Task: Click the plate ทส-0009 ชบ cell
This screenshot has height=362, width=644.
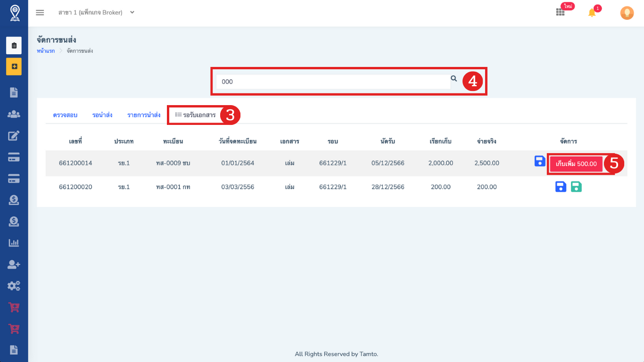Action: pyautogui.click(x=173, y=163)
